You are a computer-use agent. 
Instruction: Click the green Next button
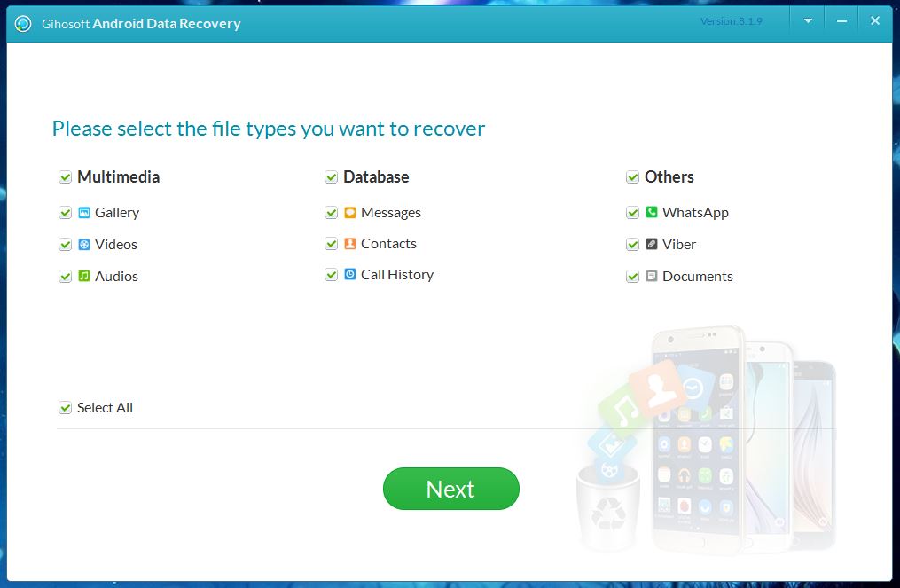[451, 489]
